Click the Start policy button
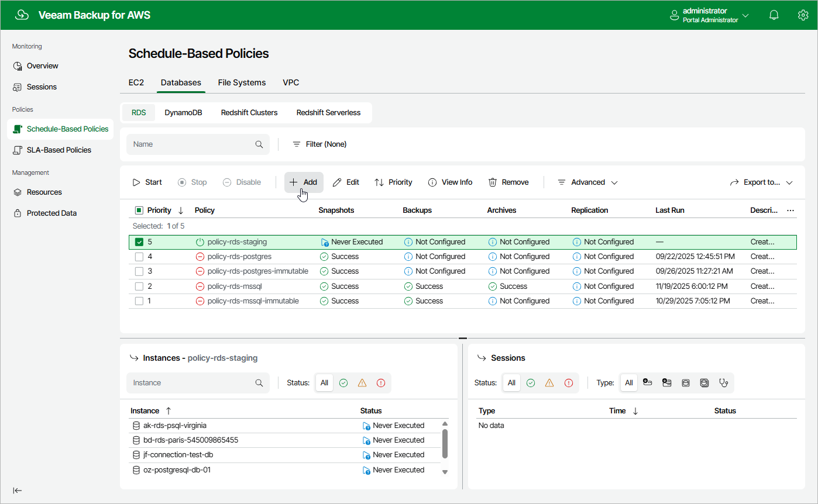Viewport: 818px width, 504px height. 147,182
